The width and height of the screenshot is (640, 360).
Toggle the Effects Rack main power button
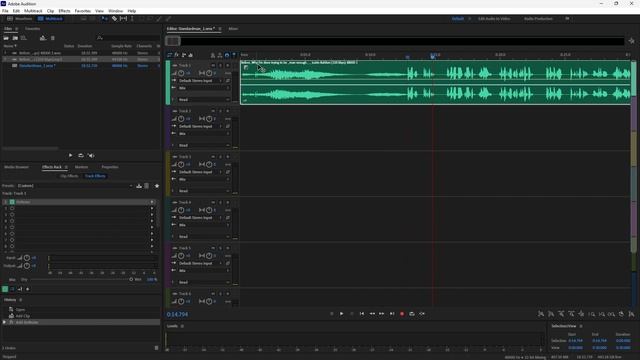coord(5,289)
